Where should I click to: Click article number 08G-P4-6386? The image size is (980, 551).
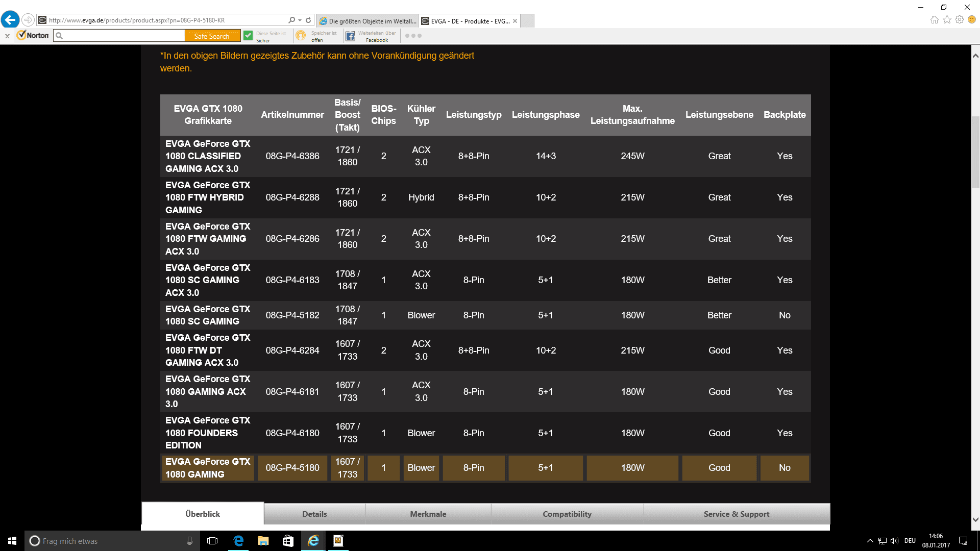[x=292, y=156]
